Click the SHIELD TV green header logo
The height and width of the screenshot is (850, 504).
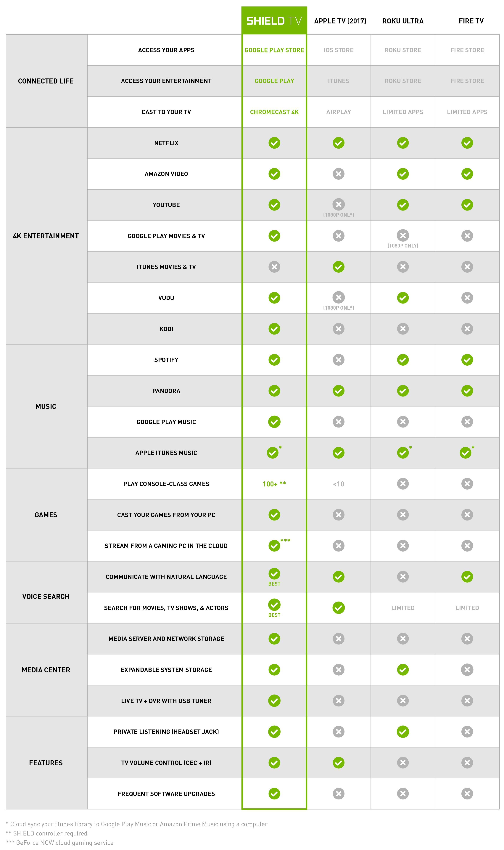(x=274, y=21)
